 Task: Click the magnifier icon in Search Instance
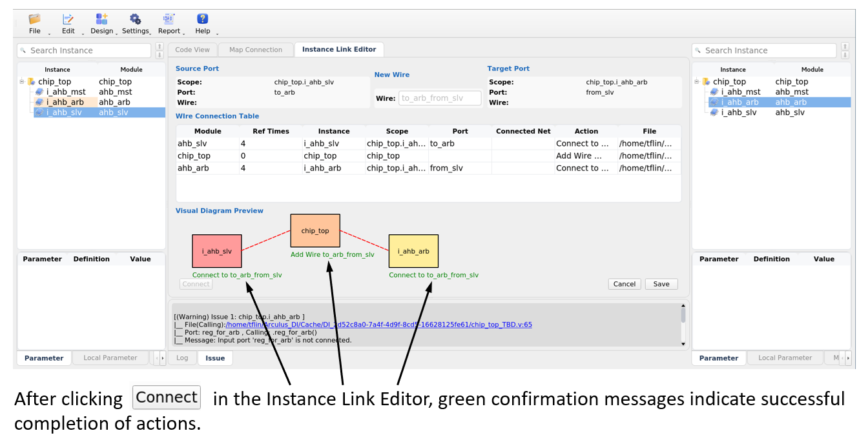point(22,50)
